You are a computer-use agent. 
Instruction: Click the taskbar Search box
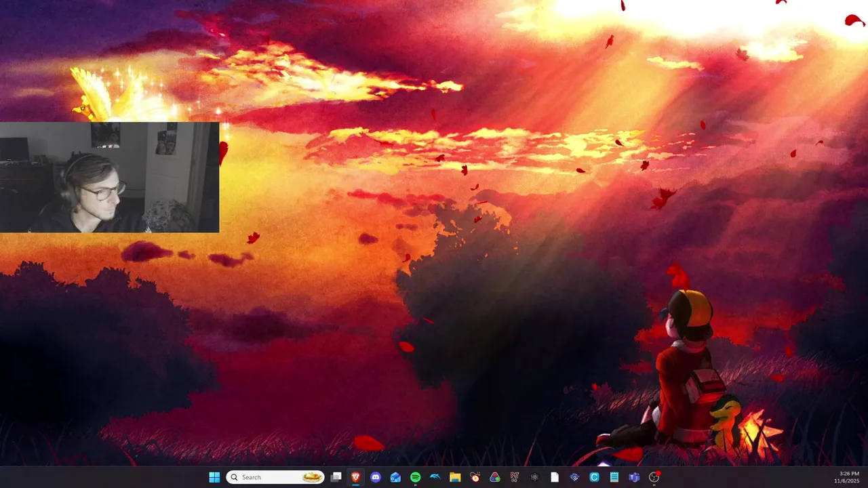(276, 477)
